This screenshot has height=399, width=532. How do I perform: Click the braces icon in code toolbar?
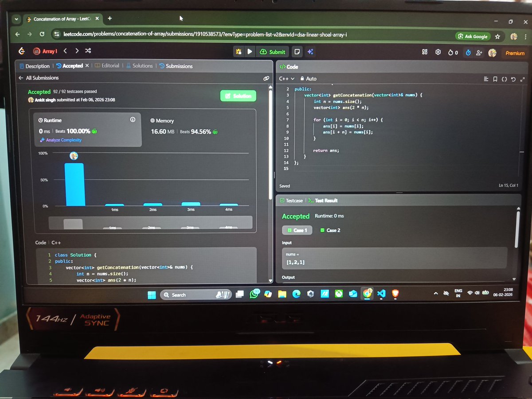pos(504,79)
